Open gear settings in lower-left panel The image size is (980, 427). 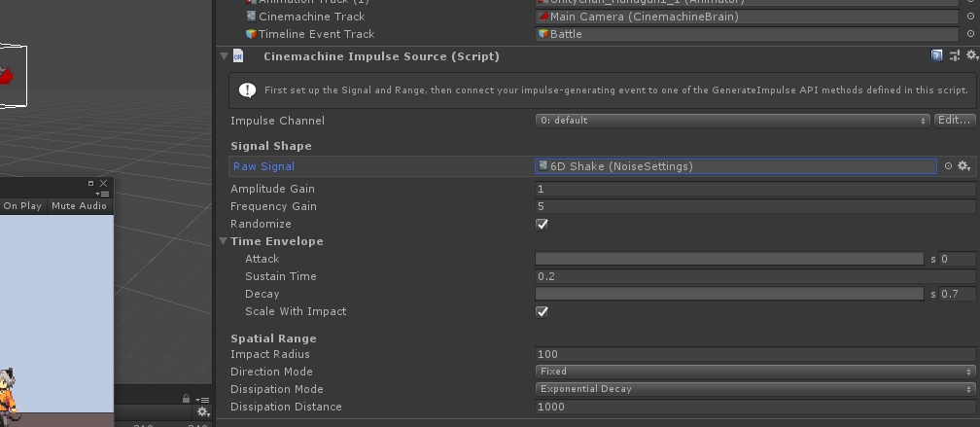pos(202,412)
